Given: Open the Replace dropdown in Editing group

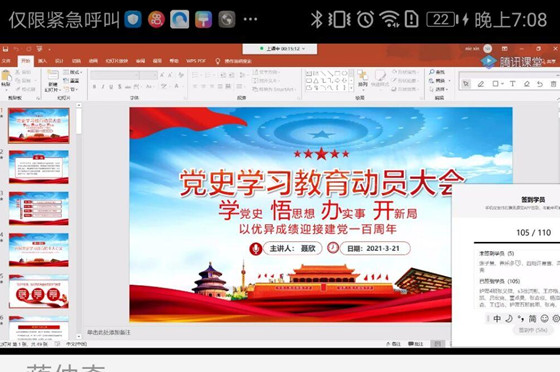Looking at the screenshot, I should click(439, 81).
